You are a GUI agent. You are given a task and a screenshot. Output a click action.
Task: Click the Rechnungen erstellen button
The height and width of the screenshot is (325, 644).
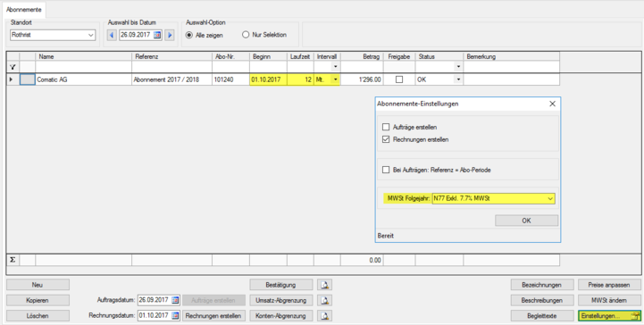pos(213,316)
